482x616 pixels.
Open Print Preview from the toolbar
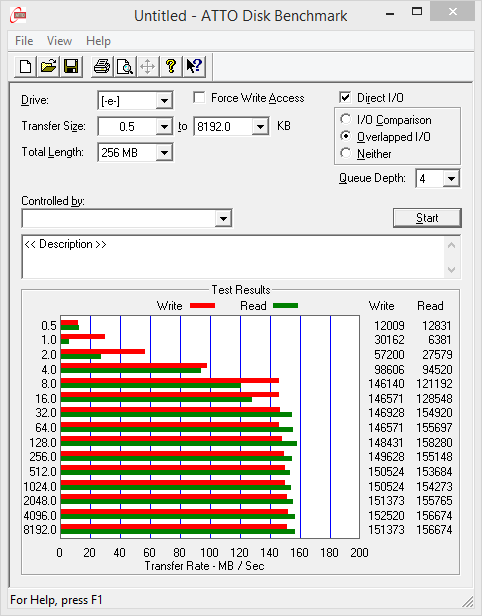(125, 66)
